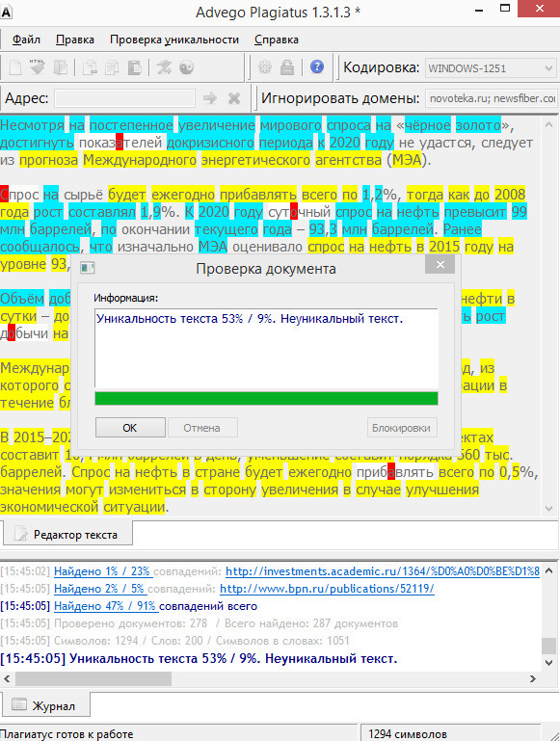
Task: Click the Найдено 1% / 23% link
Action: [103, 571]
